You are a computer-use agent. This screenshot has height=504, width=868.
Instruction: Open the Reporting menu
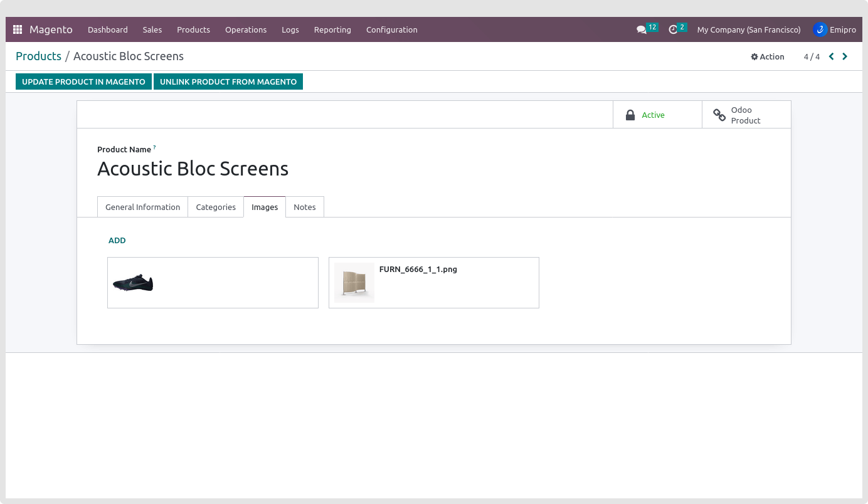pyautogui.click(x=332, y=29)
